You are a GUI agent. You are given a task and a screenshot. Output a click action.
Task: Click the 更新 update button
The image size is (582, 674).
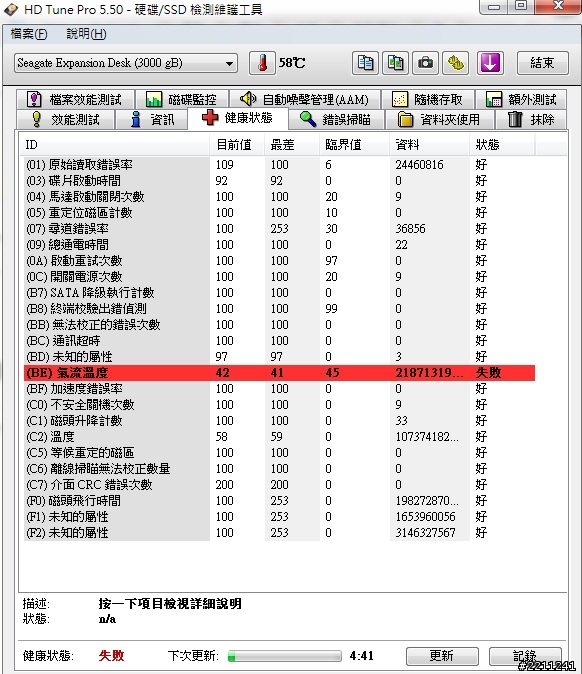(x=442, y=656)
